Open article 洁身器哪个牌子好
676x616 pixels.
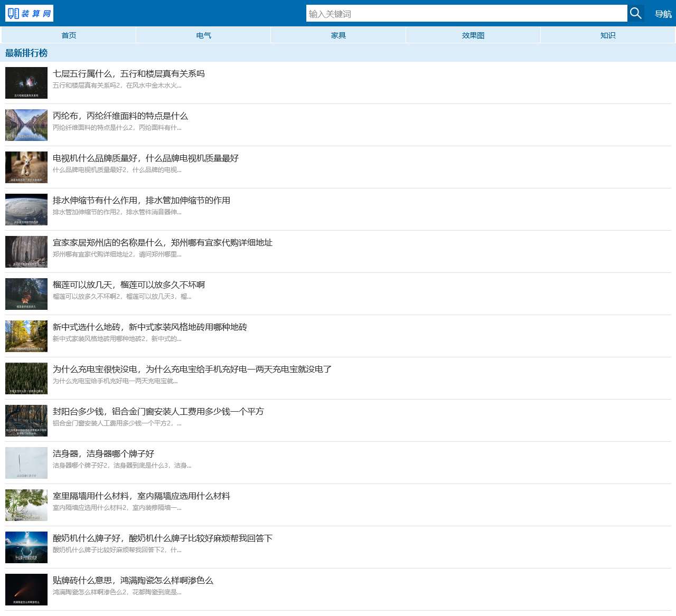pyautogui.click(x=103, y=453)
